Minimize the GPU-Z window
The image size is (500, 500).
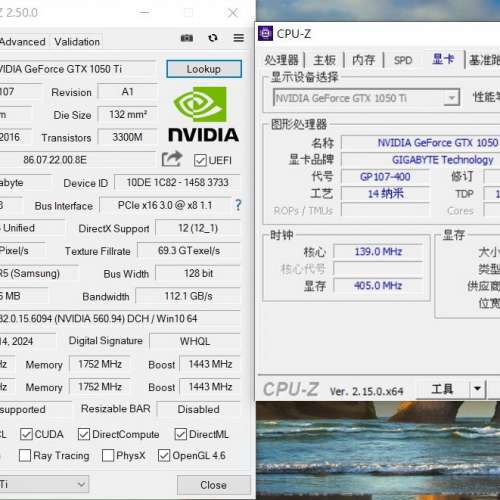tap(144, 13)
